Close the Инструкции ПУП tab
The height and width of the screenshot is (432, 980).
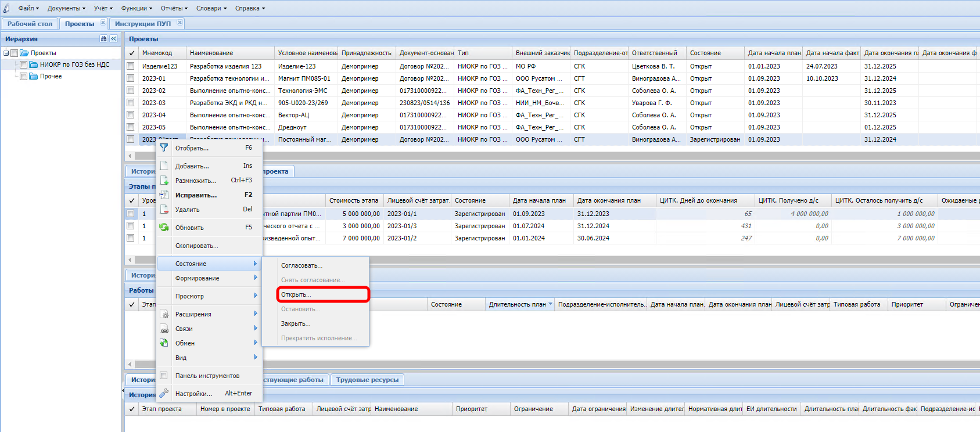click(180, 23)
